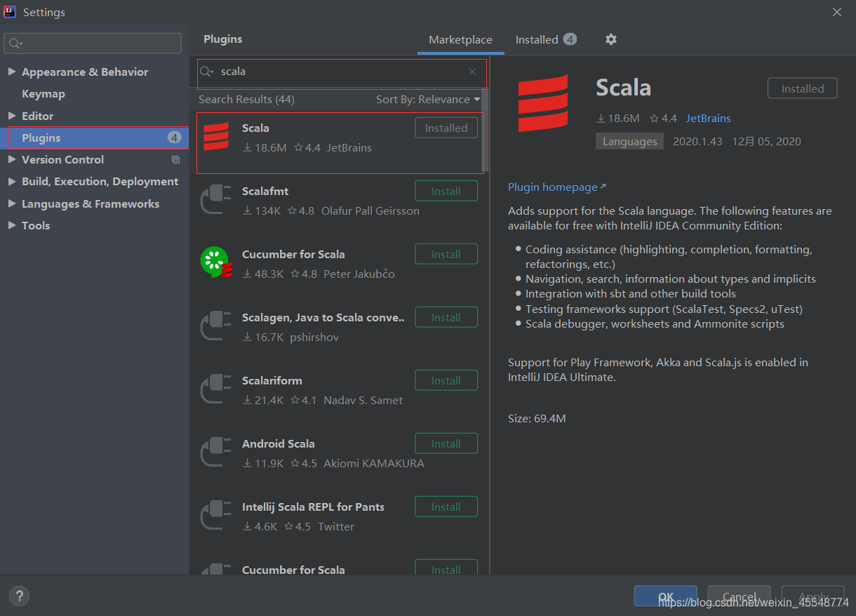Expand the Tools settings node

11,226
